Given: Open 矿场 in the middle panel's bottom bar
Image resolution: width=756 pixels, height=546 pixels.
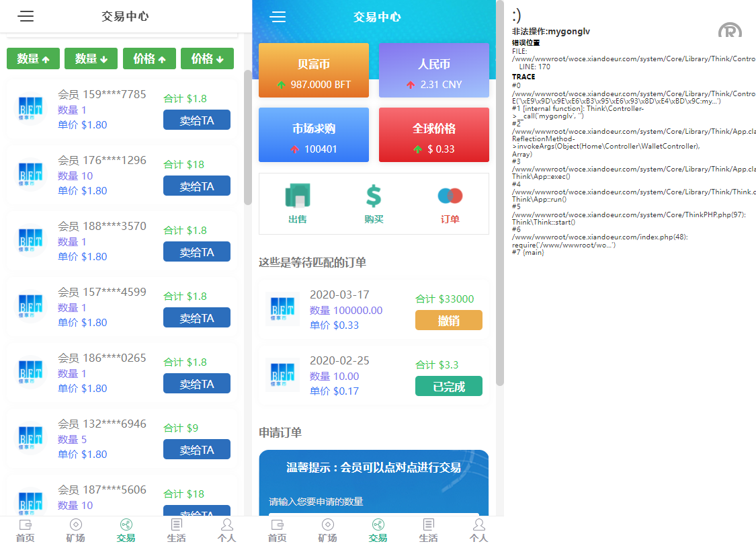Looking at the screenshot, I should [x=328, y=530].
